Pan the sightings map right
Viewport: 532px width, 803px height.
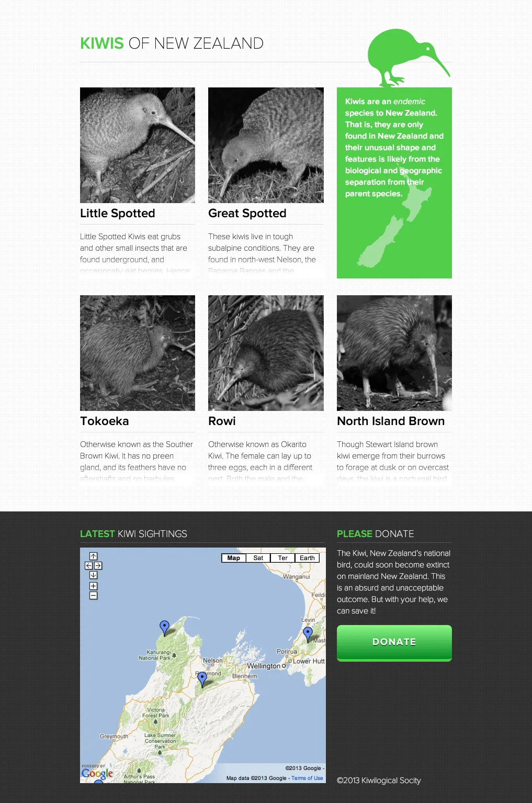(x=98, y=565)
